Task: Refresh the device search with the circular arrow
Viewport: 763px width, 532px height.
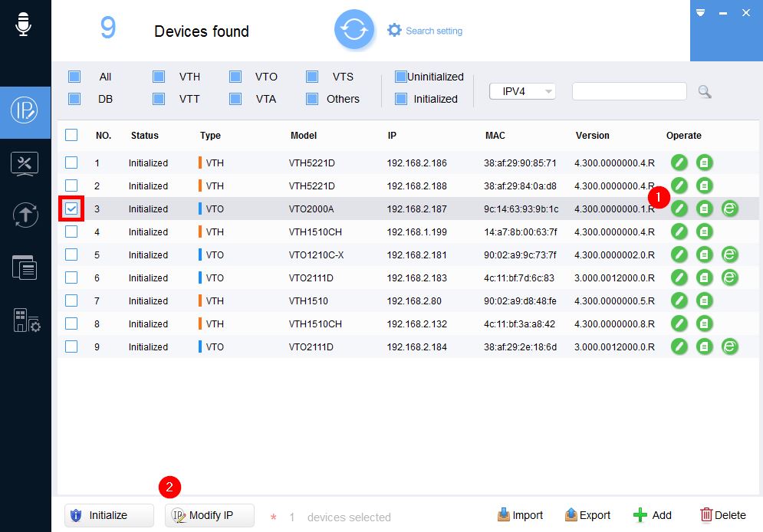Action: click(354, 30)
